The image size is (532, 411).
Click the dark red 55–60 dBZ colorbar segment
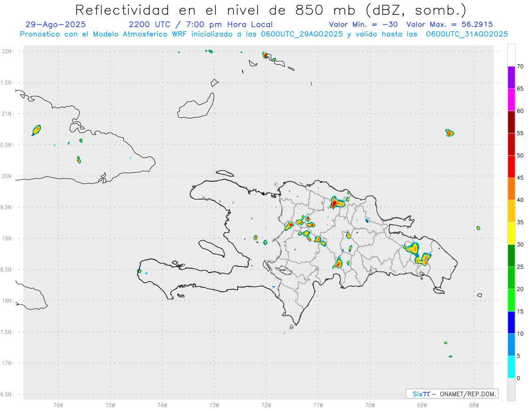coord(511,122)
